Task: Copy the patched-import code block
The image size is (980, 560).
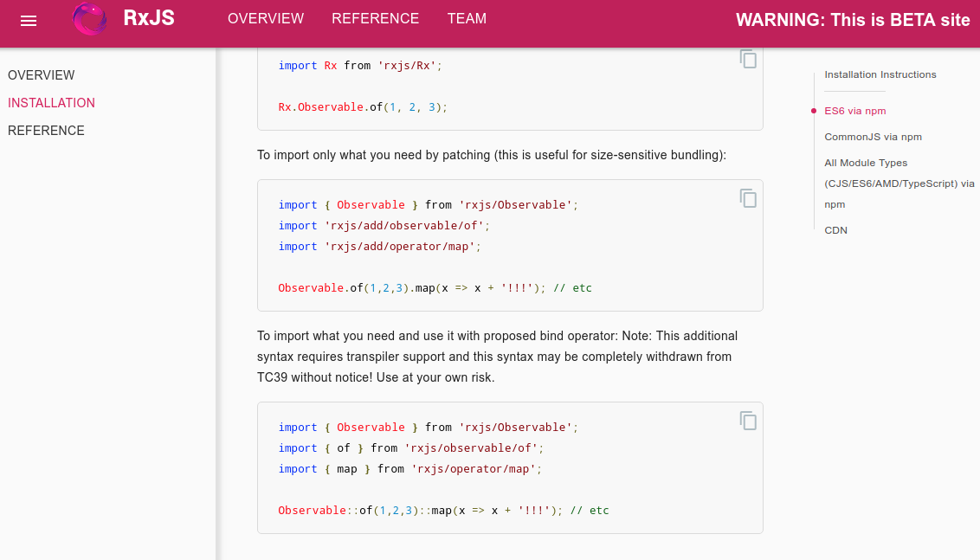Action: [x=747, y=198]
